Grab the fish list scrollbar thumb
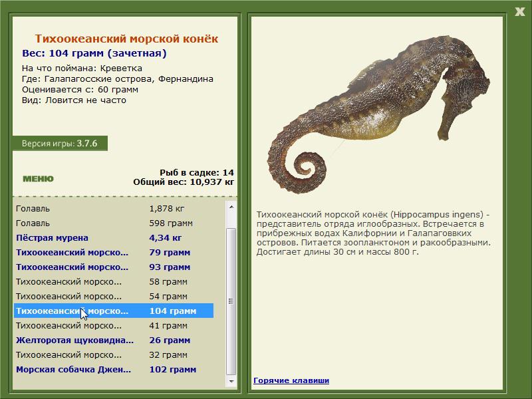This screenshot has width=532, height=399. pyautogui.click(x=231, y=301)
